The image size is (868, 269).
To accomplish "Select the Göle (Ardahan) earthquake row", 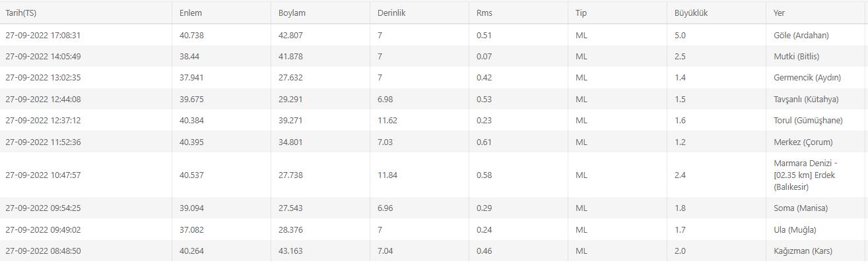I will [434, 35].
